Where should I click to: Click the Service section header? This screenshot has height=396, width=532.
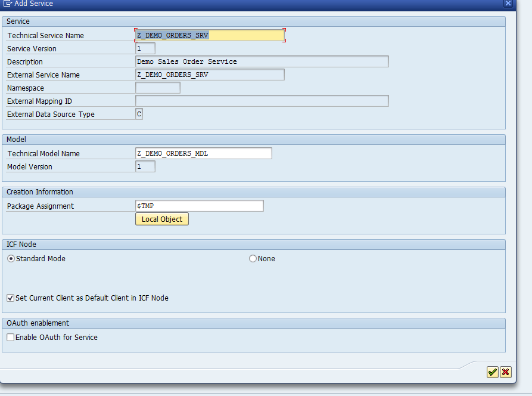pyautogui.click(x=19, y=21)
